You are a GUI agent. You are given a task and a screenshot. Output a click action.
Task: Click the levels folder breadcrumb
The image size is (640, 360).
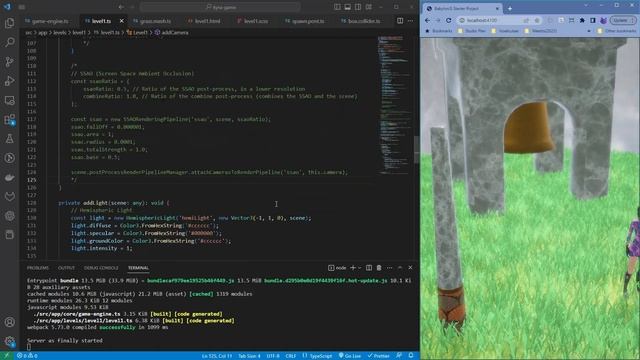coord(60,32)
